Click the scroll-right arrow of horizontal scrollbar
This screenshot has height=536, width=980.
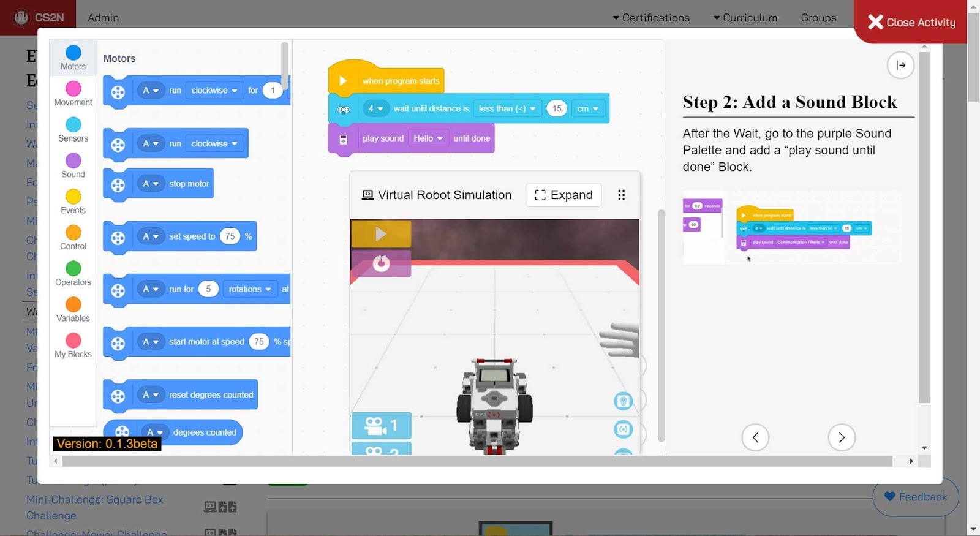click(x=911, y=461)
